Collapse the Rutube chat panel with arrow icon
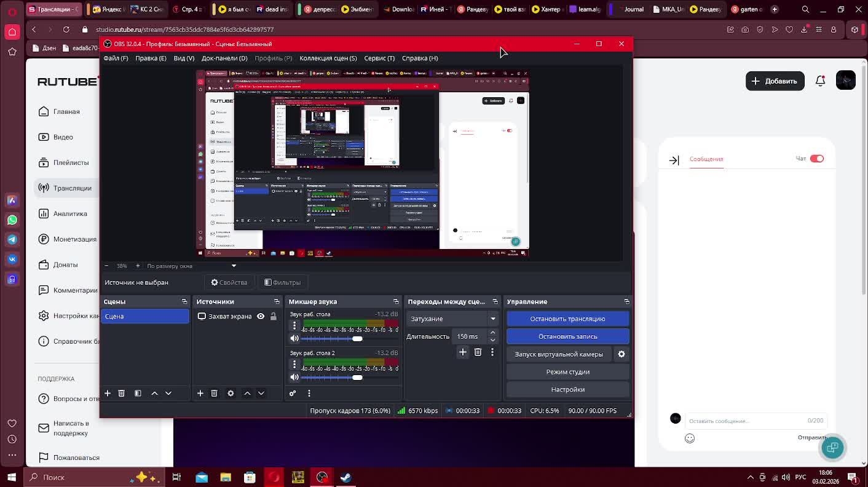This screenshot has height=487, width=868. pos(674,160)
